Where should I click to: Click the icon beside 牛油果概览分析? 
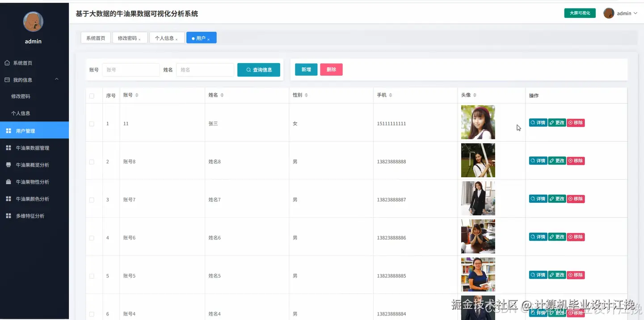[x=8, y=165]
